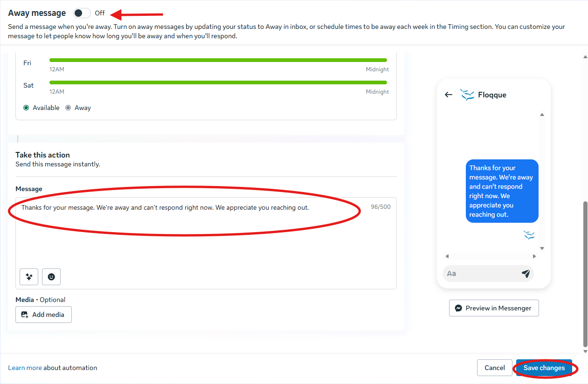588x384 pixels.
Task: Click preview scroll up arrow
Action: point(542,115)
